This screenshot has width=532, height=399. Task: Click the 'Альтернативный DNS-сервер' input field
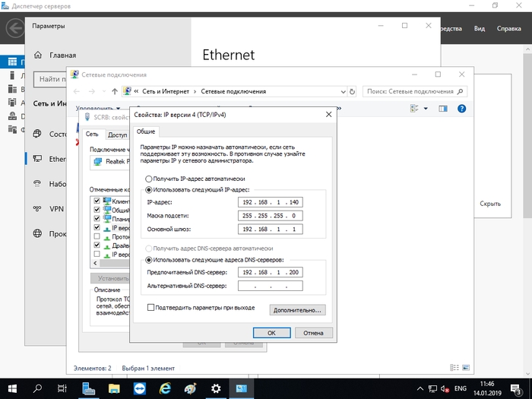(270, 286)
